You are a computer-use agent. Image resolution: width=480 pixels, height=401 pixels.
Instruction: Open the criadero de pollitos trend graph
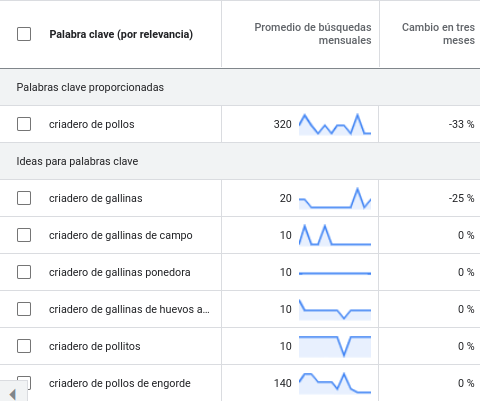click(x=335, y=346)
